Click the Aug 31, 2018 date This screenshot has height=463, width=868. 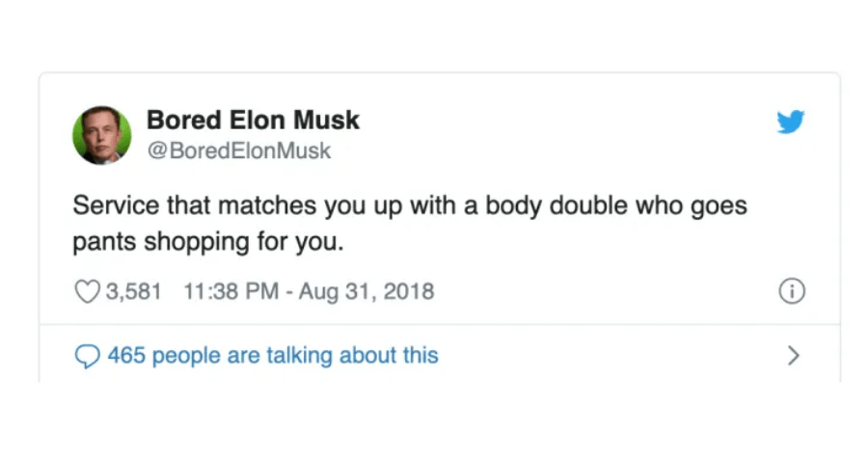pyautogui.click(x=366, y=292)
